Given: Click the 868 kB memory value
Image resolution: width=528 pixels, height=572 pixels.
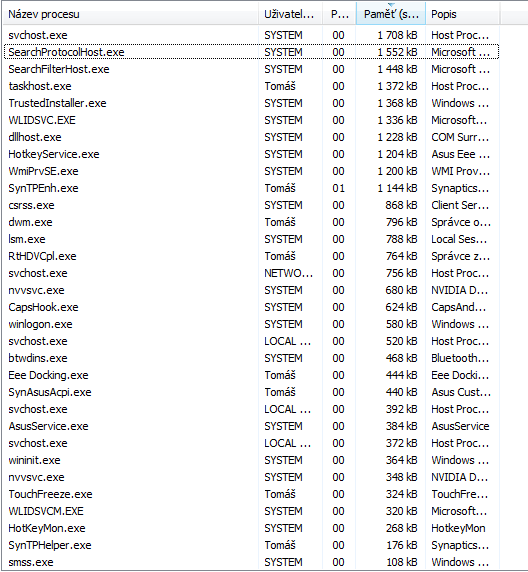Looking at the screenshot, I should [x=401, y=205].
